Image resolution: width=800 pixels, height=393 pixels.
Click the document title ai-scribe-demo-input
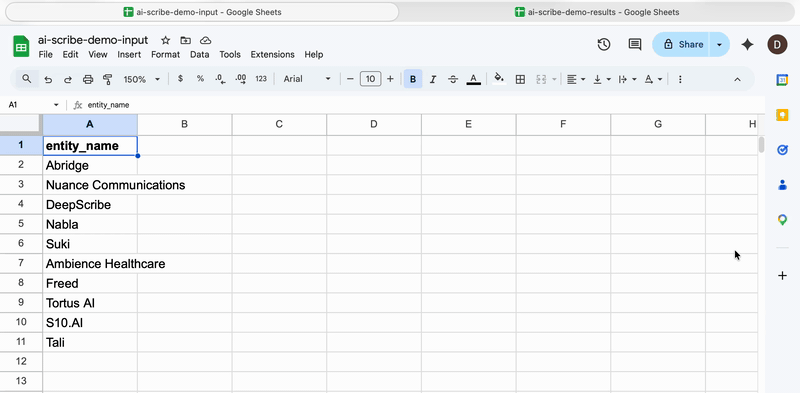coord(93,40)
